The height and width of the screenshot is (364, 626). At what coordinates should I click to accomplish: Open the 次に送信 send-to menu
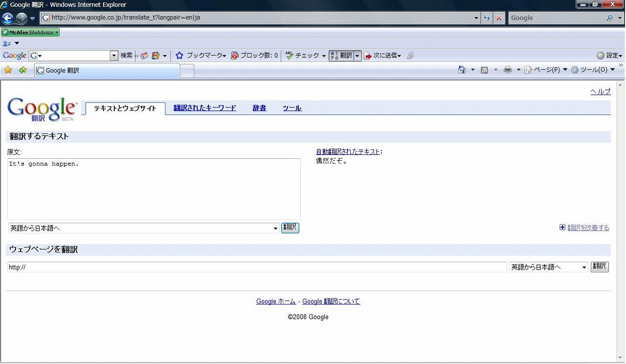pyautogui.click(x=383, y=56)
